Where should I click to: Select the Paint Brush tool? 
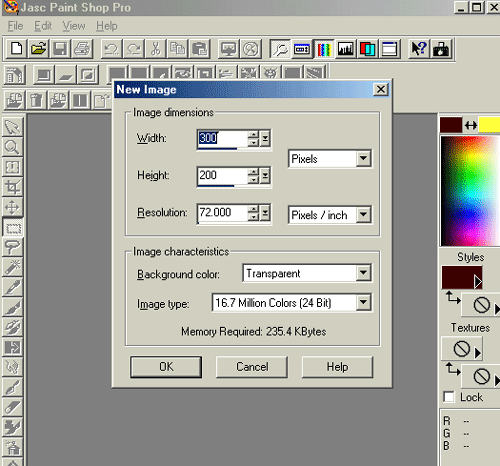12,307
